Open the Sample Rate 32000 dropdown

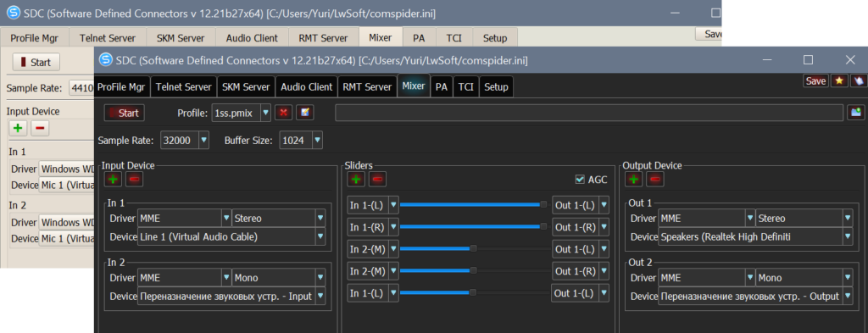click(203, 141)
